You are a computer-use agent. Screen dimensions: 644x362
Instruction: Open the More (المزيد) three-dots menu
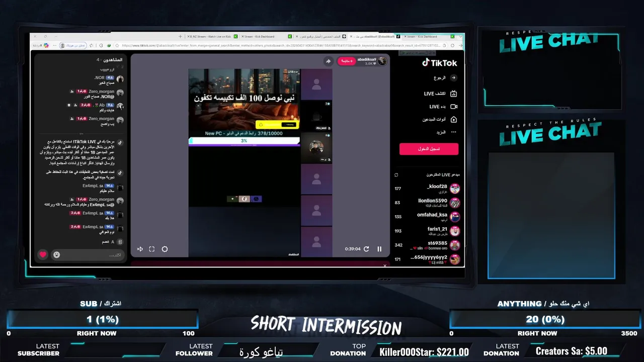pyautogui.click(x=453, y=132)
